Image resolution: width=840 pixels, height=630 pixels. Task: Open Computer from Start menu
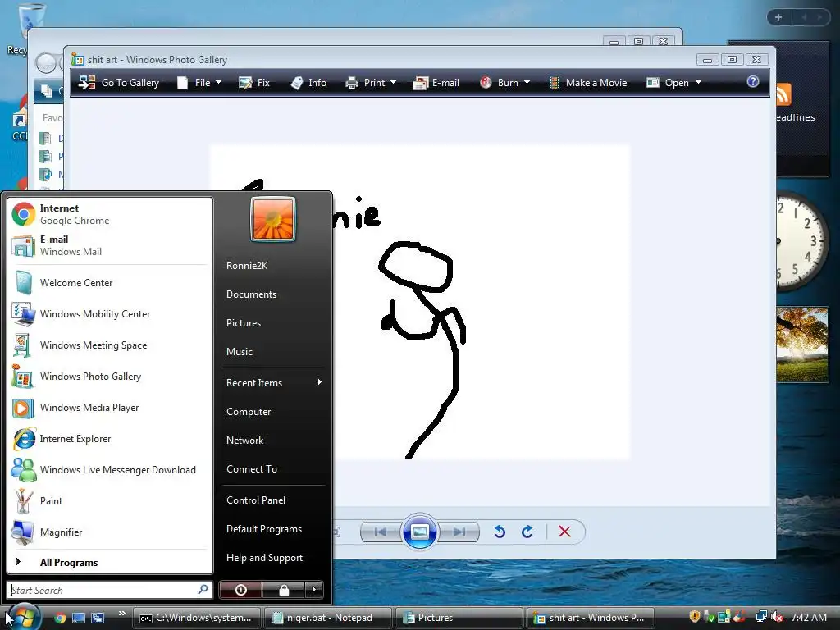pos(273,412)
